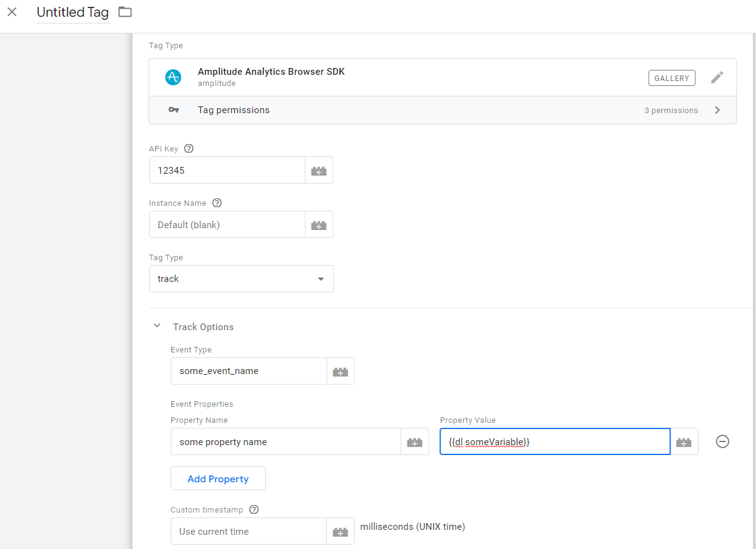Image resolution: width=756 pixels, height=549 pixels.
Task: Open the track Tag Type dropdown
Action: coord(241,279)
